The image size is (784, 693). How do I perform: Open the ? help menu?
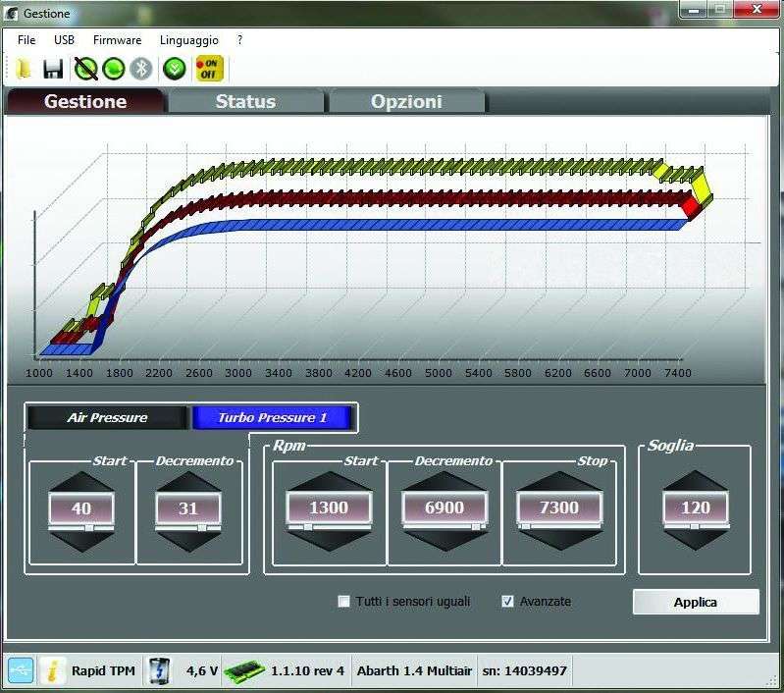coord(240,40)
